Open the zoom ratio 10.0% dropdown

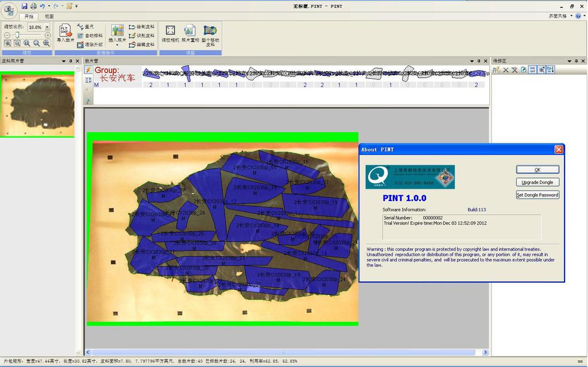[x=47, y=27]
